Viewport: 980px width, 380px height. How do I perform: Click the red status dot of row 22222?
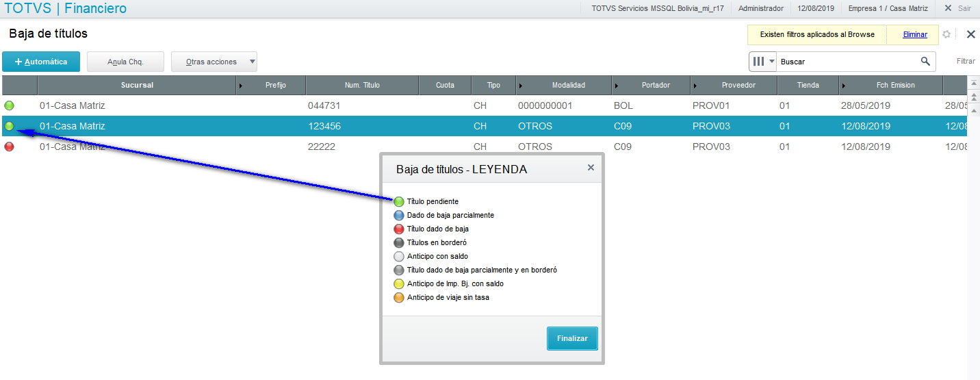pyautogui.click(x=9, y=147)
